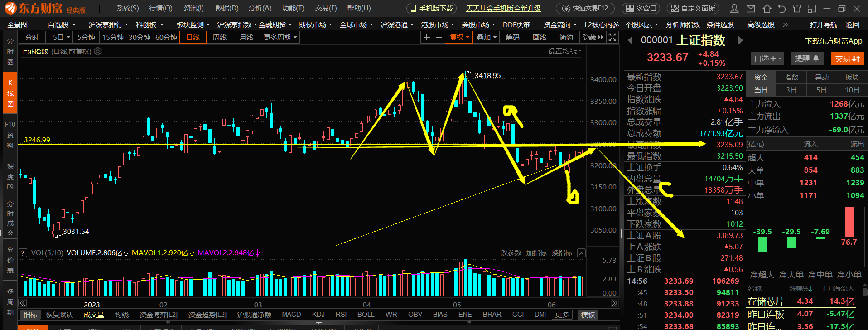Open the mail messages icon
The height and width of the screenshot is (330, 868).
(x=751, y=8)
